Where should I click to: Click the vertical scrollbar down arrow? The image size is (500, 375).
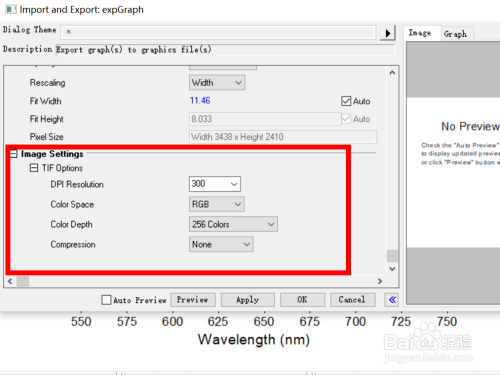click(x=392, y=269)
